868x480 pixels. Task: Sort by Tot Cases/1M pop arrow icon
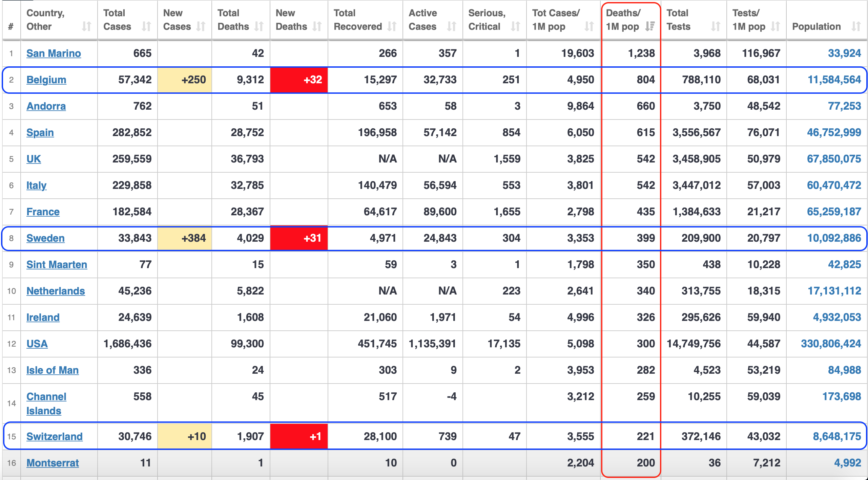click(x=590, y=26)
